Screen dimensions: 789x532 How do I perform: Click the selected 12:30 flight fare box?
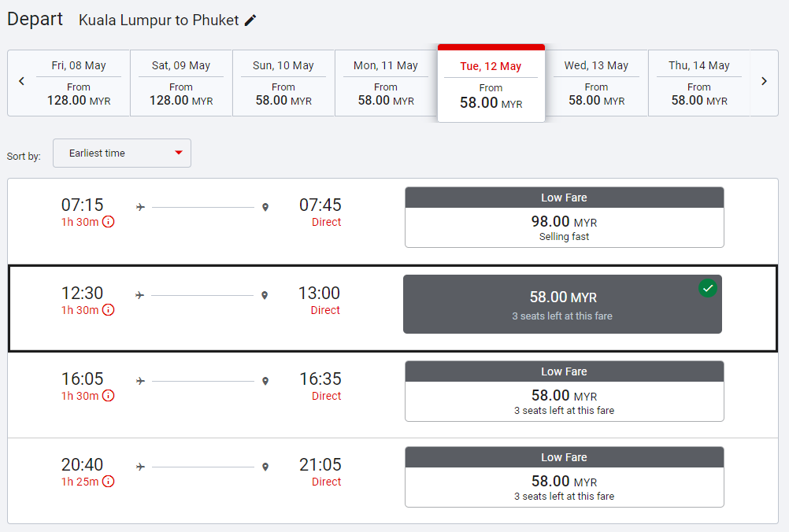[562, 305]
